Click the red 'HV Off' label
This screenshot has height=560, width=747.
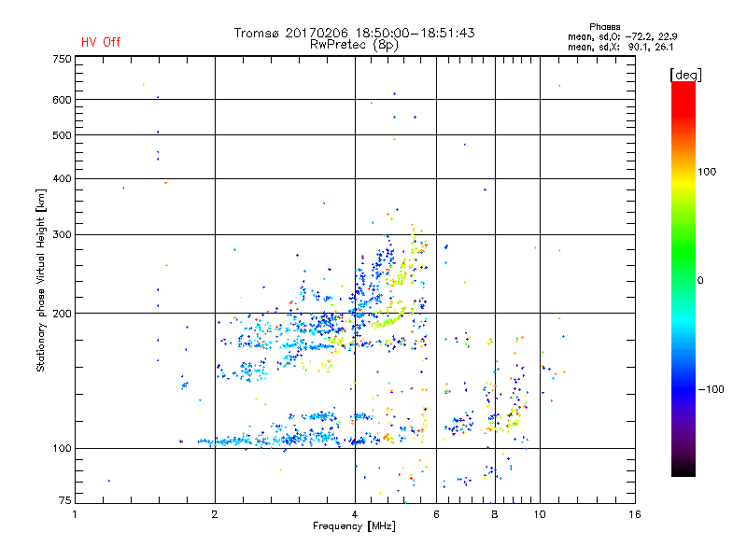[101, 42]
